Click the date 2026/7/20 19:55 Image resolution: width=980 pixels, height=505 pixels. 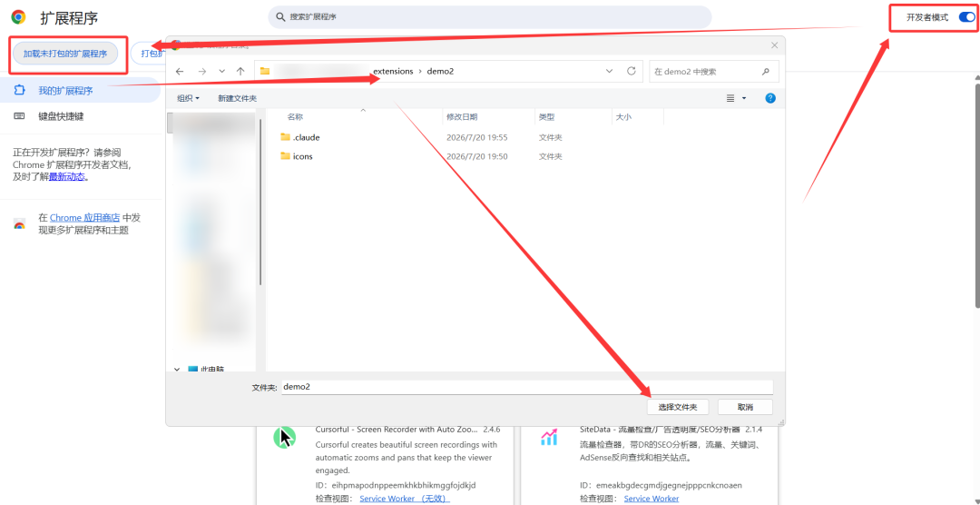tap(477, 137)
